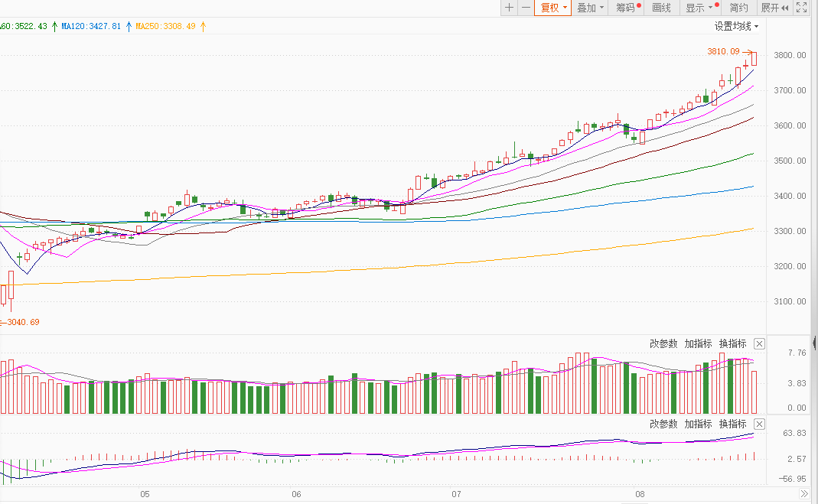Image resolution: width=818 pixels, height=504 pixels.
Task: Open the 筹码 chip distribution panel
Action: point(625,8)
